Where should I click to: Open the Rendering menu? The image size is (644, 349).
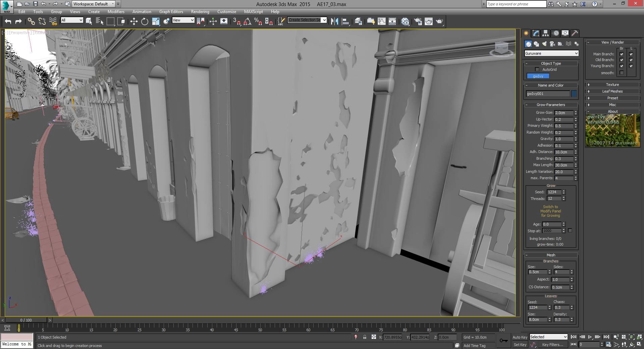[200, 12]
